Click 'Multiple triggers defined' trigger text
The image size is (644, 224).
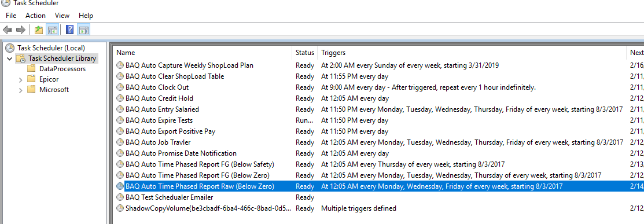pyautogui.click(x=359, y=208)
